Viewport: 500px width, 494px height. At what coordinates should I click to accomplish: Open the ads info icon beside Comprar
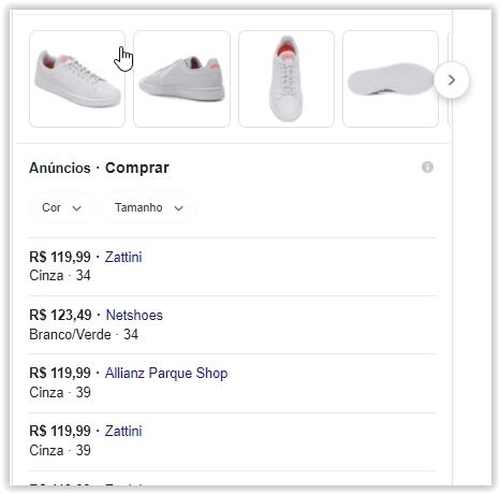427,167
